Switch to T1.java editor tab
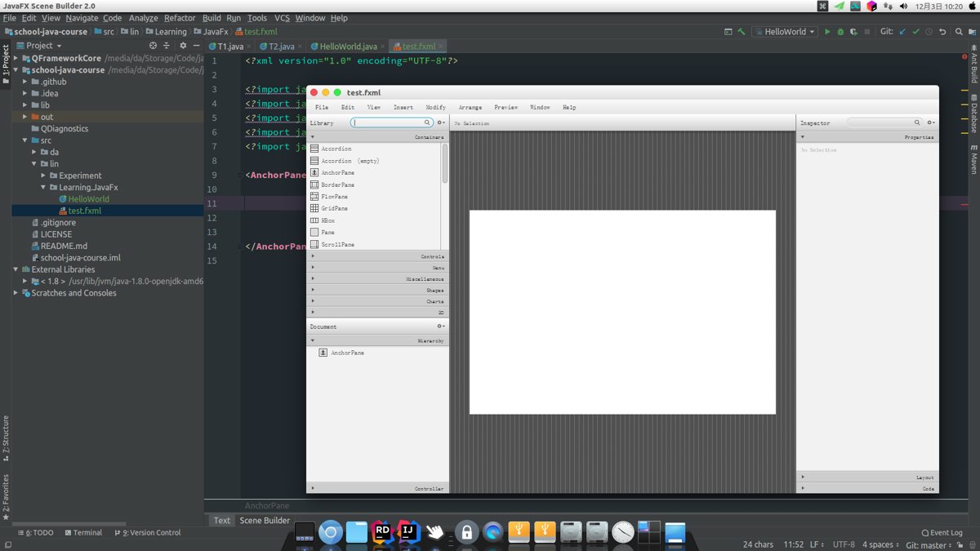 230,47
